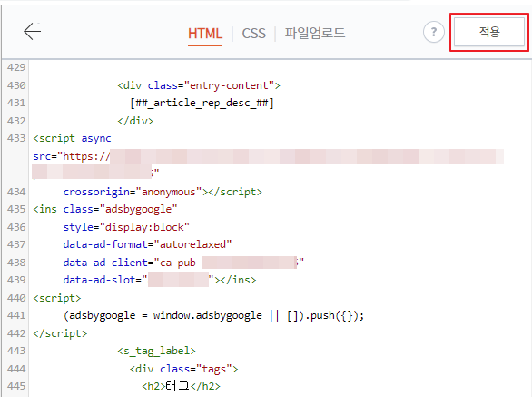
Task: Click the data-ad-slot line 439
Action: click(x=160, y=280)
